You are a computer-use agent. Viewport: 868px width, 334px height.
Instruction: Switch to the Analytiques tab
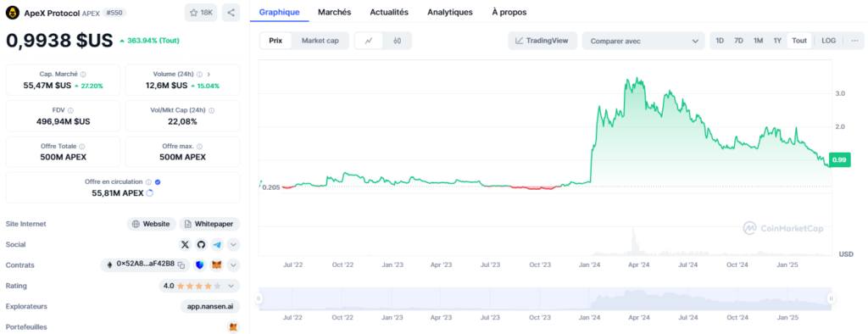pyautogui.click(x=450, y=12)
